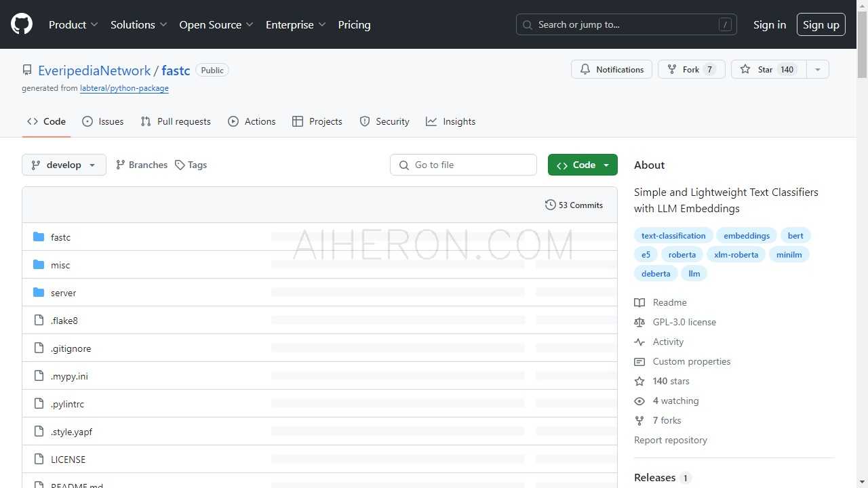Expand the Product navigation menu

[73, 25]
